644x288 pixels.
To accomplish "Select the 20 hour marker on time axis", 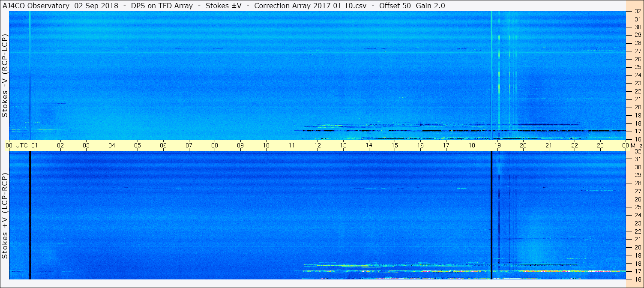I will [x=523, y=146].
